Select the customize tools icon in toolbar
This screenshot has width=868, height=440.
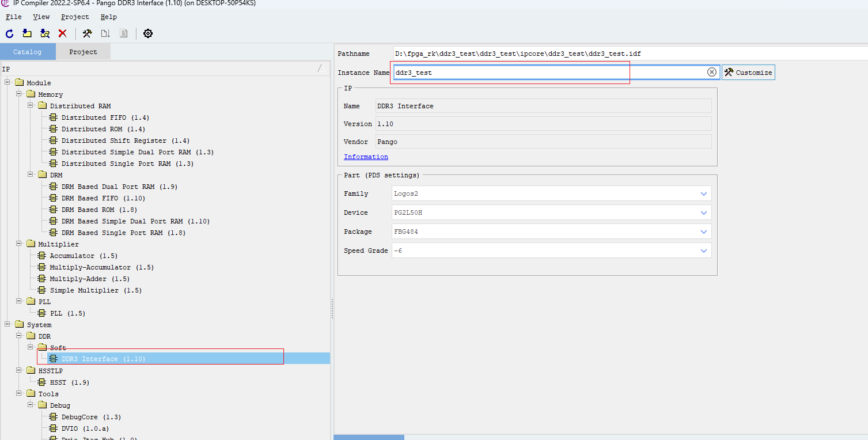87,33
